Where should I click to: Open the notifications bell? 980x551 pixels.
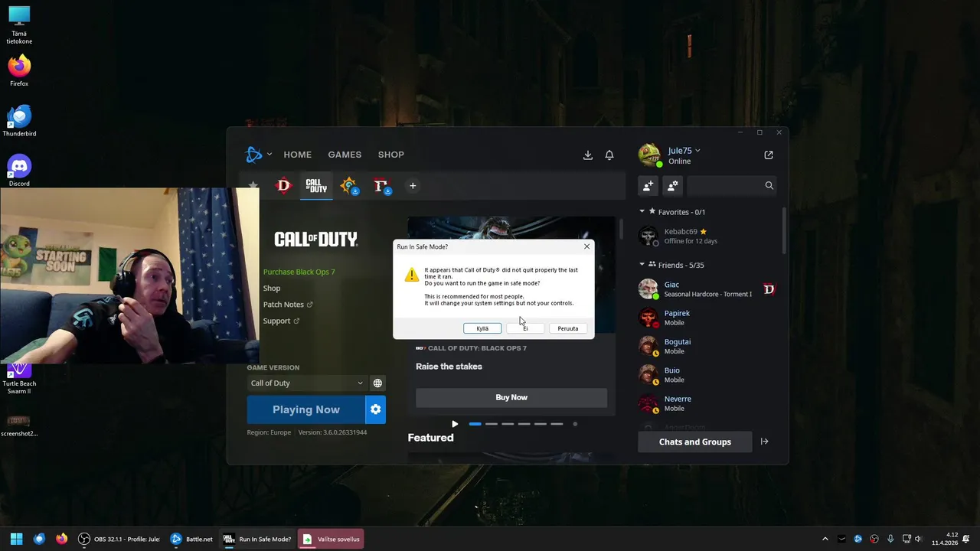tap(609, 155)
